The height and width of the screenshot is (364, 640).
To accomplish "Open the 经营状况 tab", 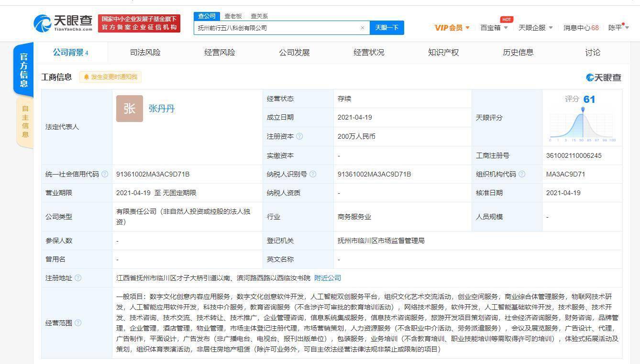I will pyautogui.click(x=369, y=53).
